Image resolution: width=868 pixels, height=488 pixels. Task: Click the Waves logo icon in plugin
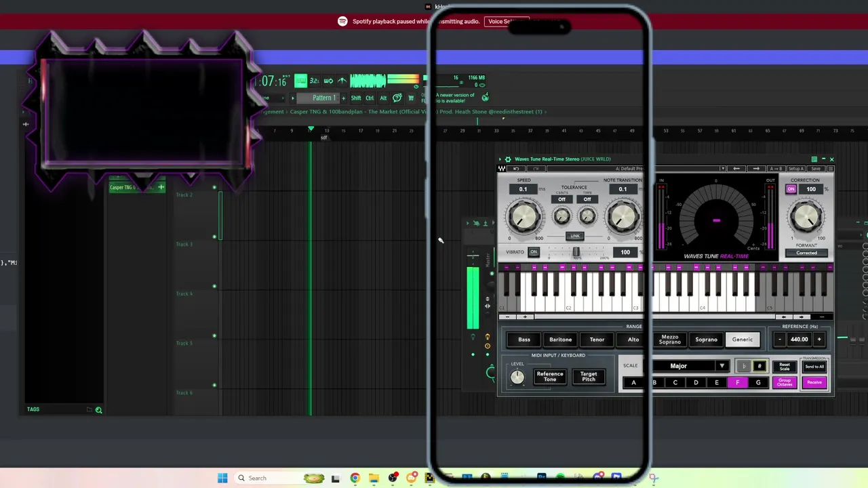click(502, 169)
